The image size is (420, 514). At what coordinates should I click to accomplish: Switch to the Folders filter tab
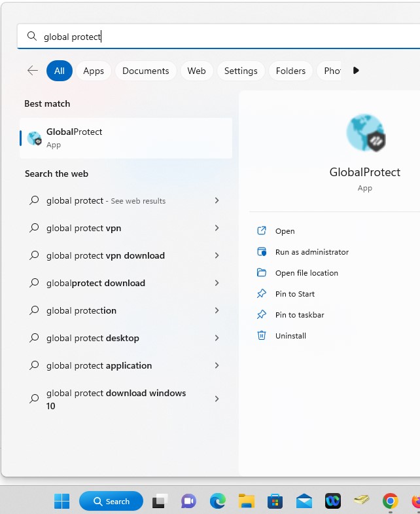tap(290, 71)
